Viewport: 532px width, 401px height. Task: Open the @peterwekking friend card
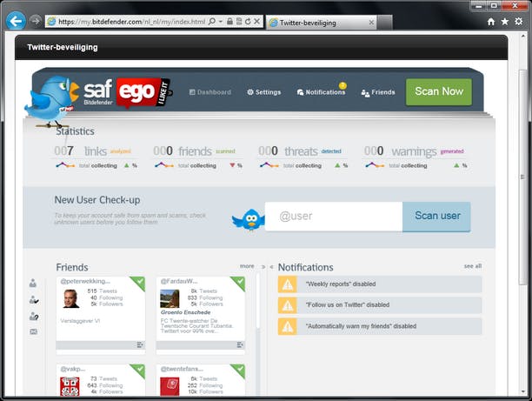101,315
